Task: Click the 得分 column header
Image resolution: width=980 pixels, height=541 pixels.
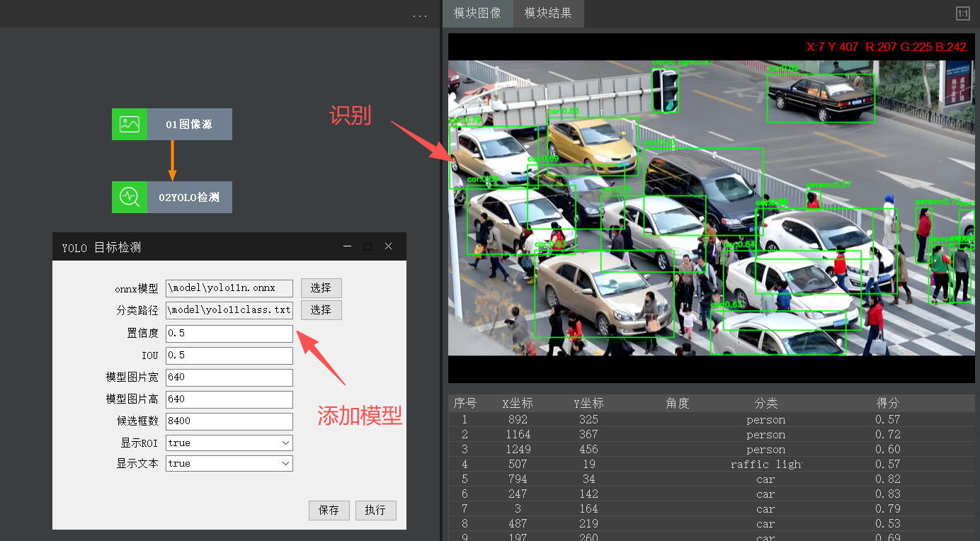Action: (888, 403)
